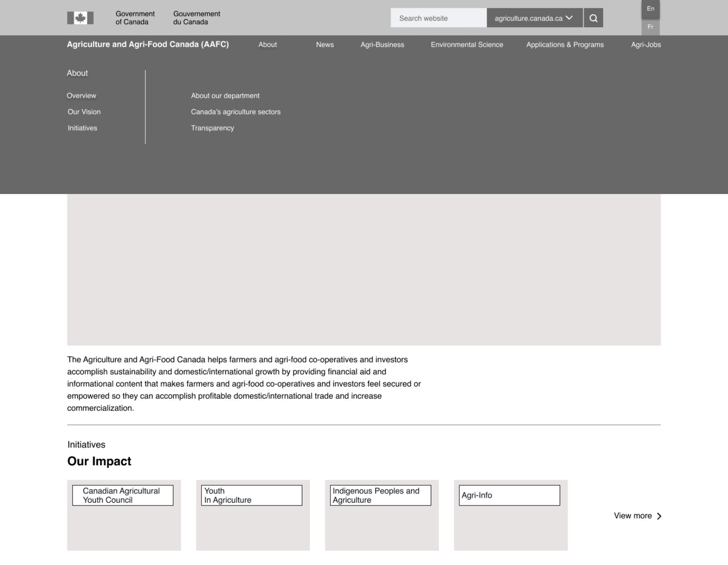728x565 pixels.
Task: Select Our Vision in About submenu
Action: coord(84,112)
